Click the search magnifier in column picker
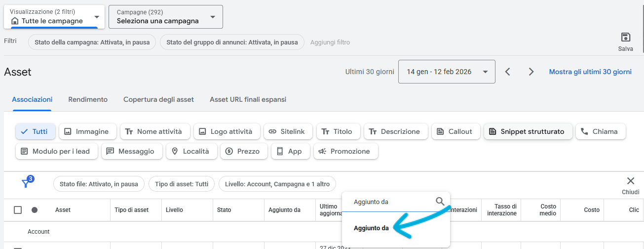This screenshot has height=249, width=644. pos(440,202)
